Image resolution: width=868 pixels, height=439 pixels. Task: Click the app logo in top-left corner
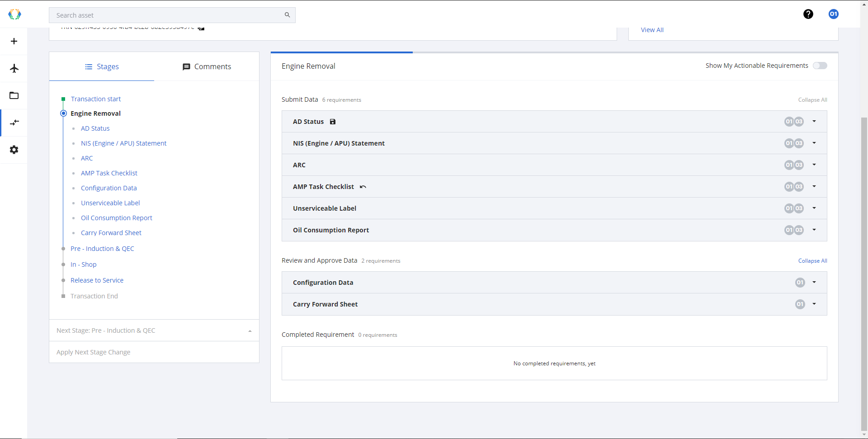click(14, 14)
